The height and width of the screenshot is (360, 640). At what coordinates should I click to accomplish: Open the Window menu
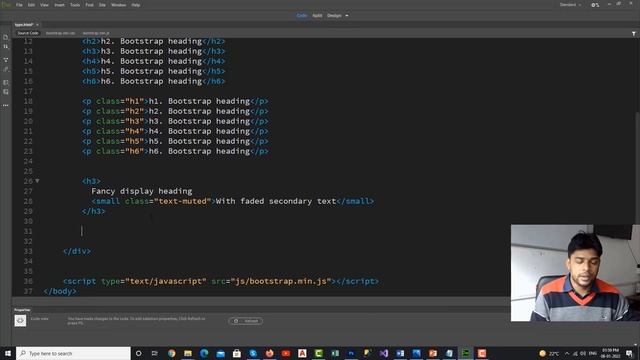(x=118, y=5)
